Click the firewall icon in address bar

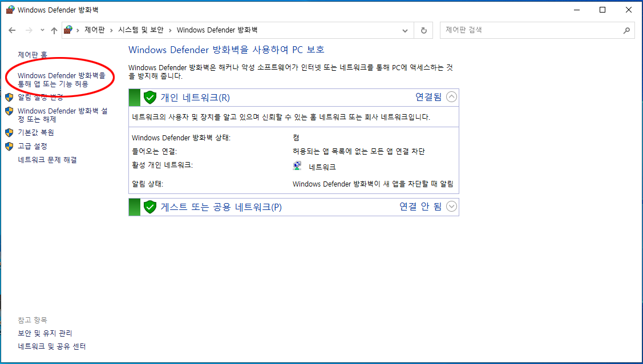tap(68, 30)
